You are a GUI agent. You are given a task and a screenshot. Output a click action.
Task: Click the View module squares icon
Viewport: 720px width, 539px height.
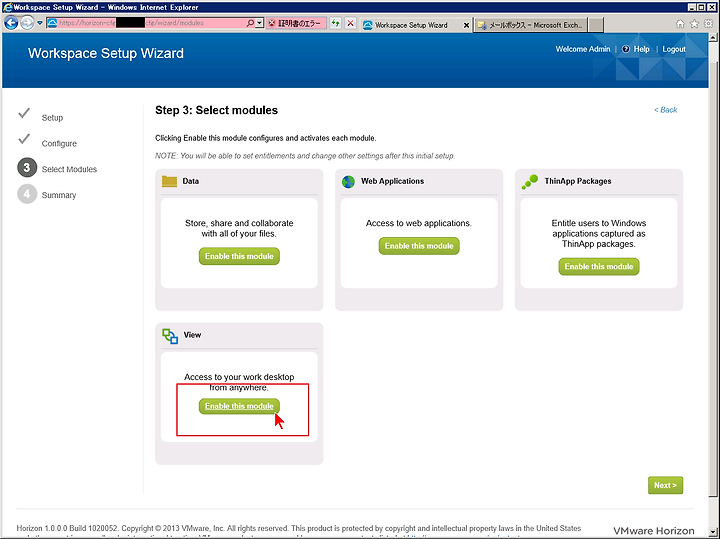coord(170,336)
